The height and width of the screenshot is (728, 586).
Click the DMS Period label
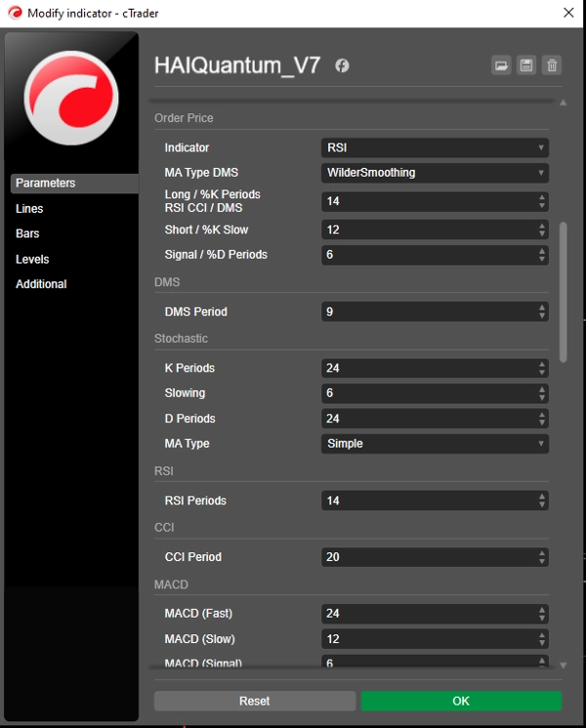(x=195, y=311)
